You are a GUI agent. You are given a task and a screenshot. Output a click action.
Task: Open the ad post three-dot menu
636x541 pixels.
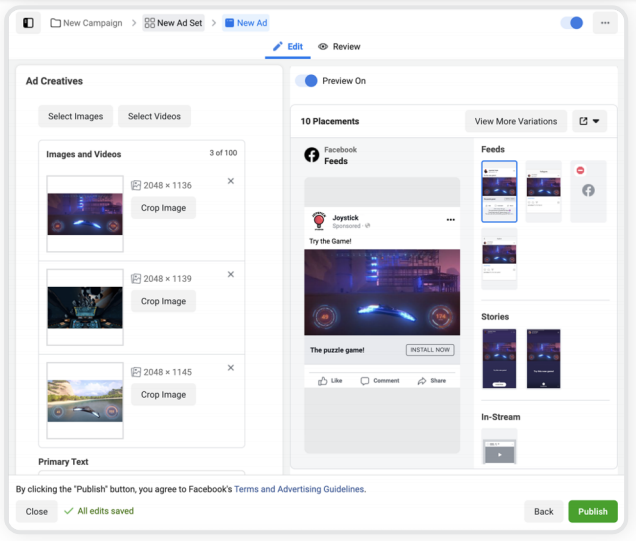451,220
